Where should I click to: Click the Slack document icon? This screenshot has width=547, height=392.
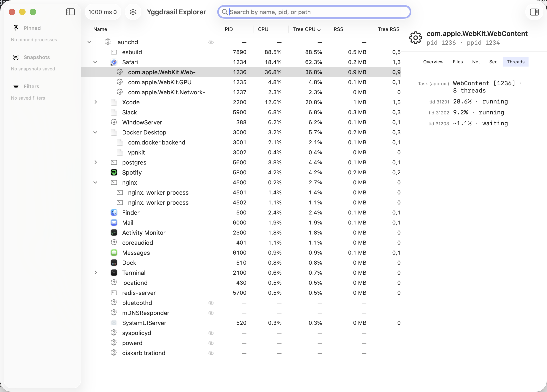(114, 112)
